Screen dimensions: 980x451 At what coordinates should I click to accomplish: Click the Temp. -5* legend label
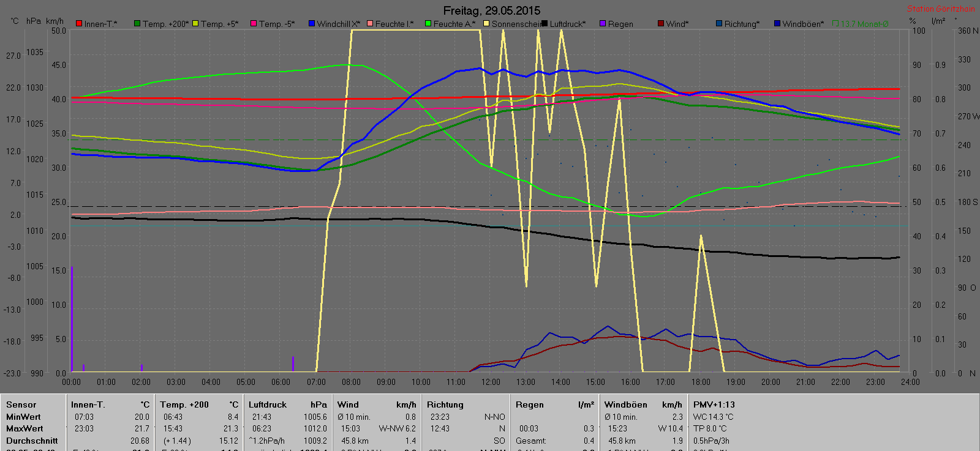click(277, 24)
